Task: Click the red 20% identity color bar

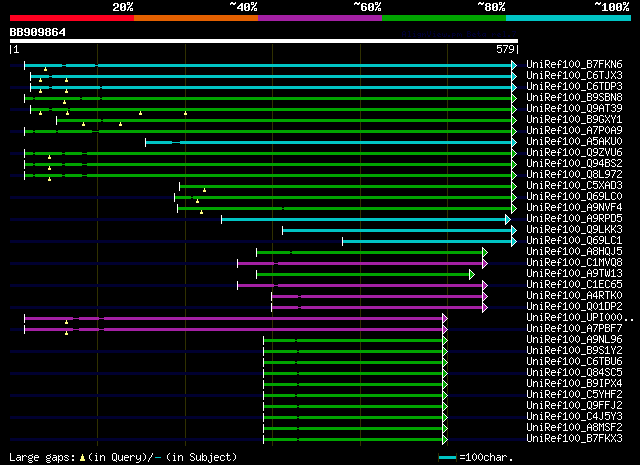Action: [x=72, y=18]
